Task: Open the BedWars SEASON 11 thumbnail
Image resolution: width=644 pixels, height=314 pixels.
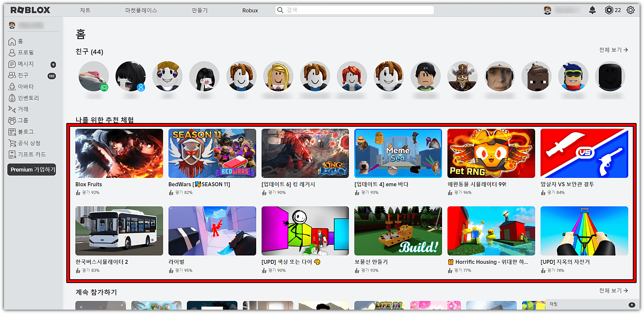Action: [212, 153]
